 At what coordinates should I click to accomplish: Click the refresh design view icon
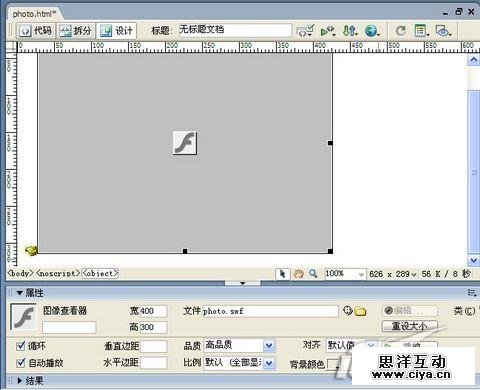coord(400,31)
